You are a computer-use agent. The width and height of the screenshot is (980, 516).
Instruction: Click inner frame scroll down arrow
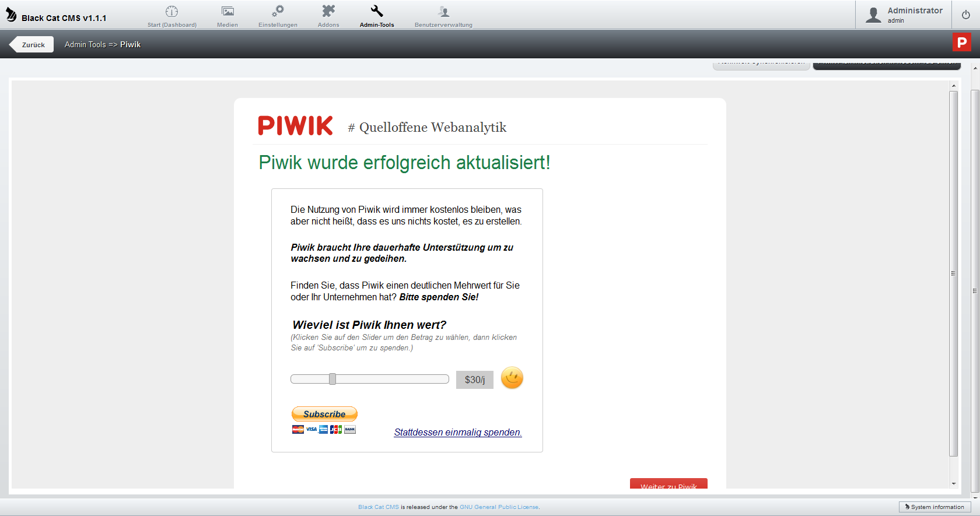click(x=954, y=483)
